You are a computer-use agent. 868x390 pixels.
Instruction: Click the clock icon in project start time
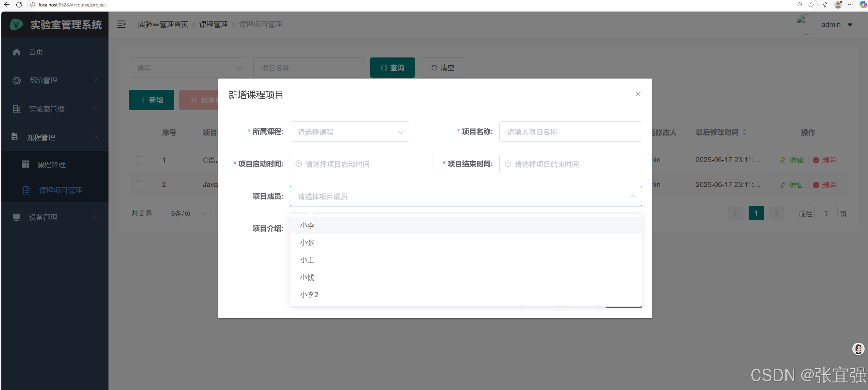pyautogui.click(x=299, y=164)
